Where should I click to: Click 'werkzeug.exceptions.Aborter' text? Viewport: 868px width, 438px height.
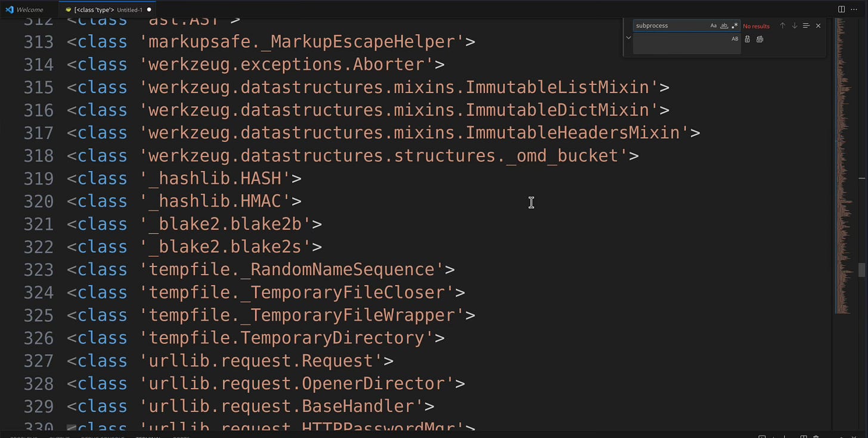pyautogui.click(x=287, y=64)
